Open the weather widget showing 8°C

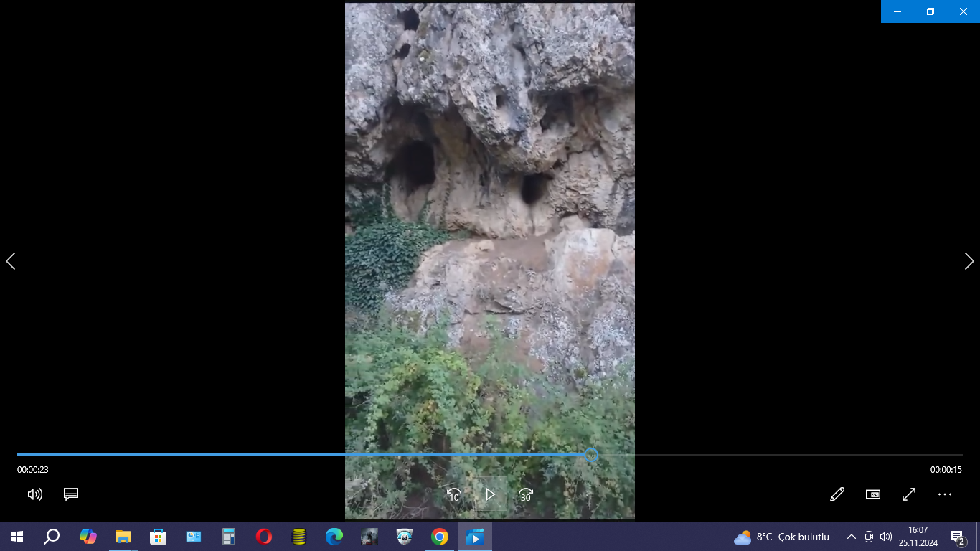pos(781,537)
